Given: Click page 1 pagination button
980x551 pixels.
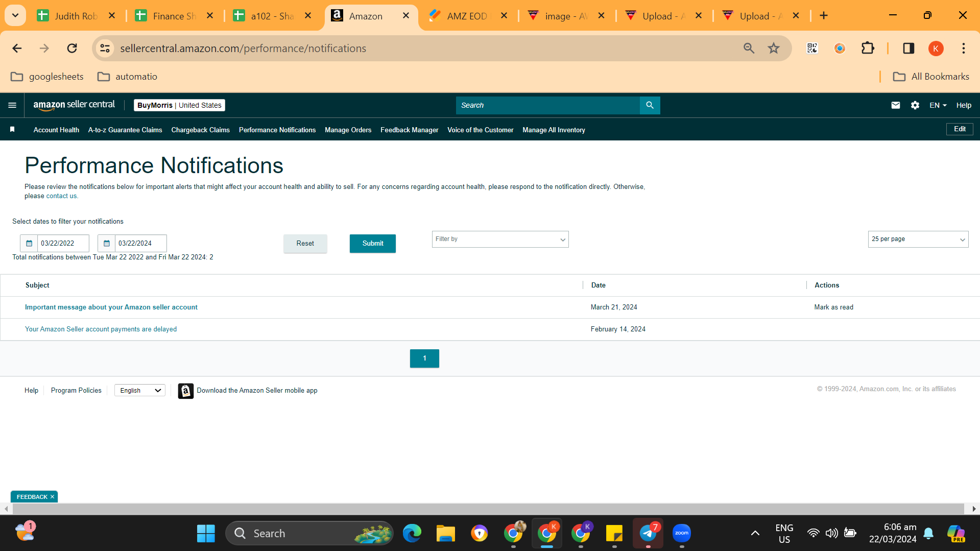Looking at the screenshot, I should [x=424, y=358].
